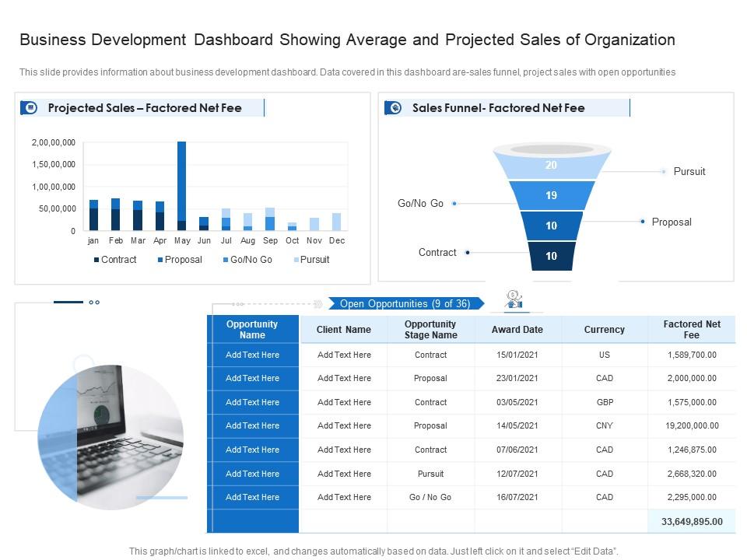Toggle the Contract legend entry
The height and width of the screenshot is (560, 747).
pos(114,260)
